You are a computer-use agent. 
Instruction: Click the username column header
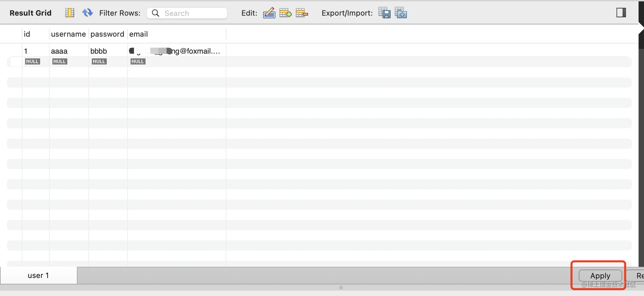coord(68,34)
